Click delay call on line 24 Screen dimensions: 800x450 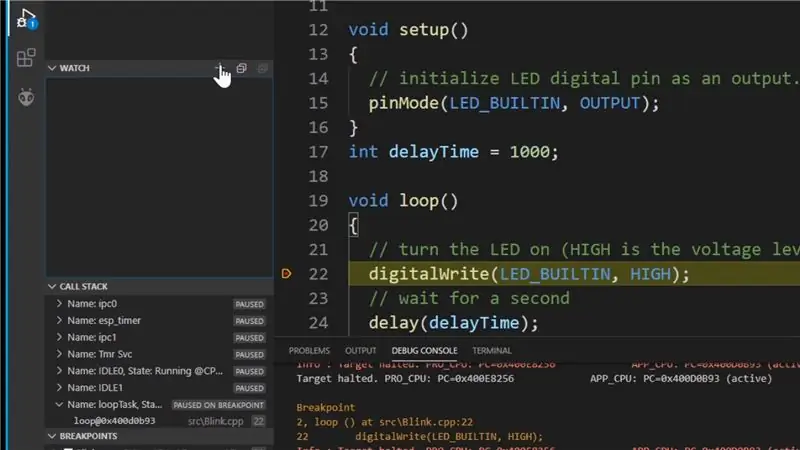pos(393,323)
